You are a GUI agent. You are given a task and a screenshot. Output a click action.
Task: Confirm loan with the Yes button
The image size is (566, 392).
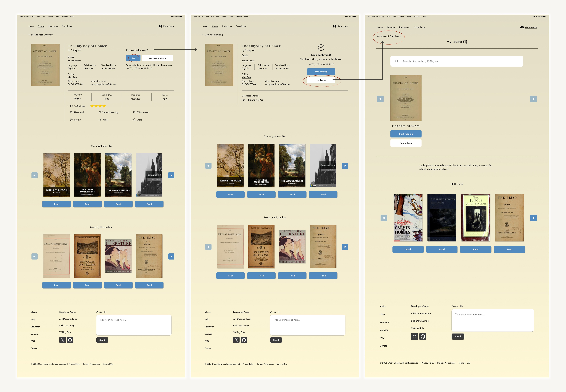[x=133, y=58]
